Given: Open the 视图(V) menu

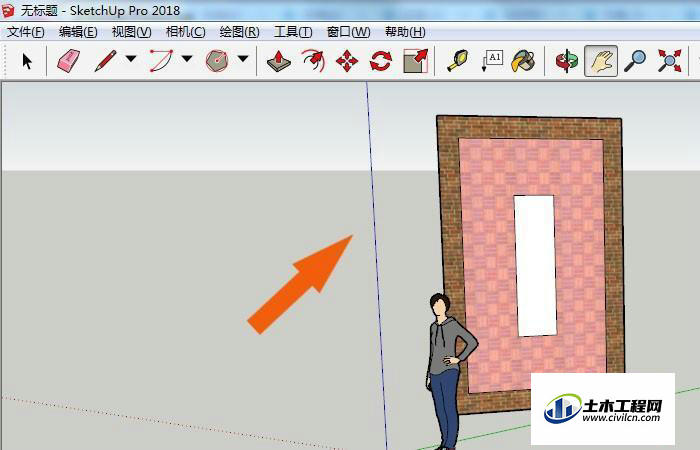Looking at the screenshot, I should click(x=131, y=32).
